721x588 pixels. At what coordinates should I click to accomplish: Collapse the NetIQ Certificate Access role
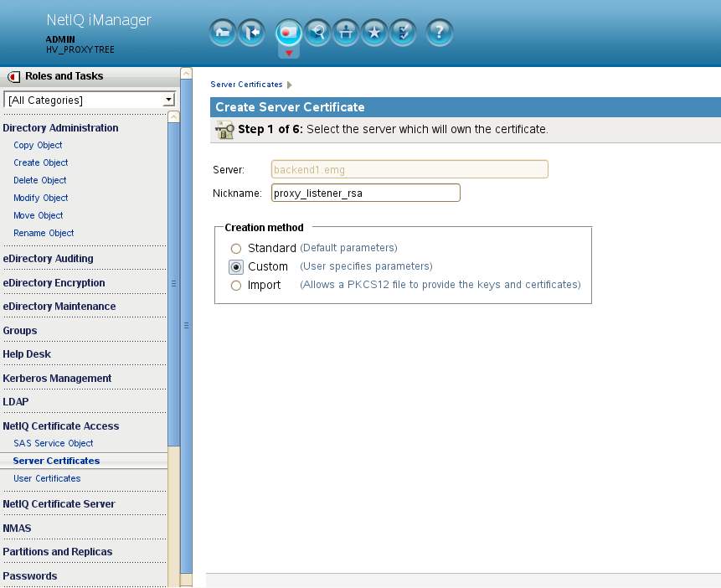click(60, 426)
